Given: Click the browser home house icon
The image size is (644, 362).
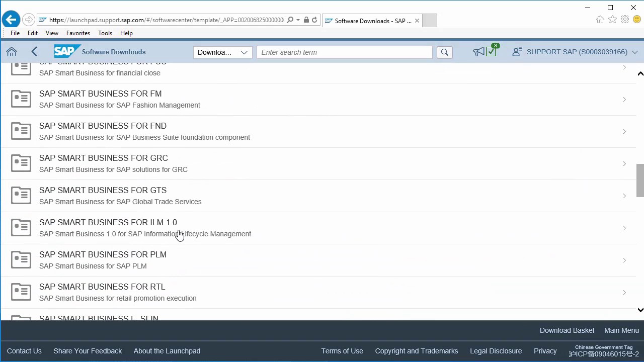Looking at the screenshot, I should tap(600, 20).
